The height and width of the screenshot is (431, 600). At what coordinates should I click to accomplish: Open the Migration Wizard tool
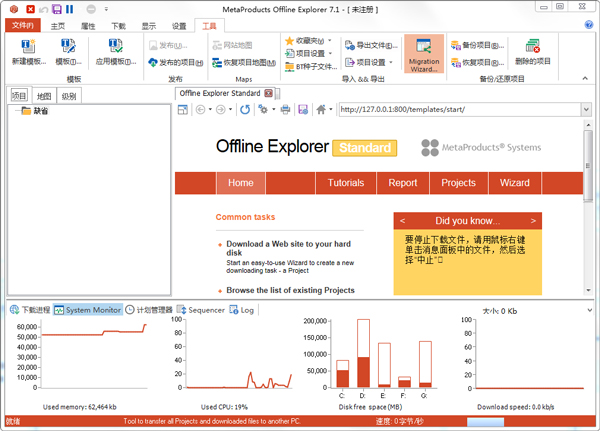[x=422, y=52]
